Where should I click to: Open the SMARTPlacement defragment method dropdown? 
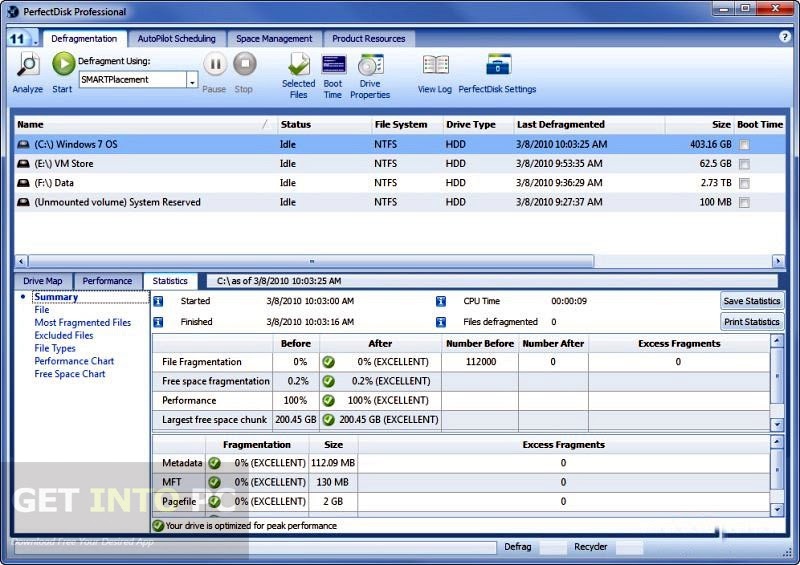coord(192,80)
